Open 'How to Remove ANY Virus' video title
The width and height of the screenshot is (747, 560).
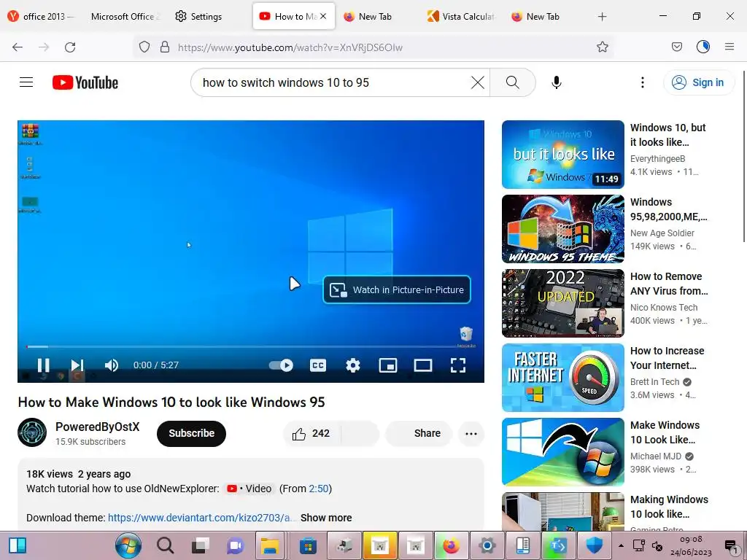[669, 284]
